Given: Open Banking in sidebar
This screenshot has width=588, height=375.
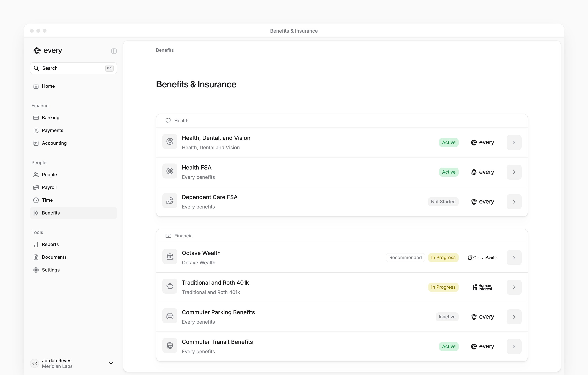Looking at the screenshot, I should pos(73,118).
